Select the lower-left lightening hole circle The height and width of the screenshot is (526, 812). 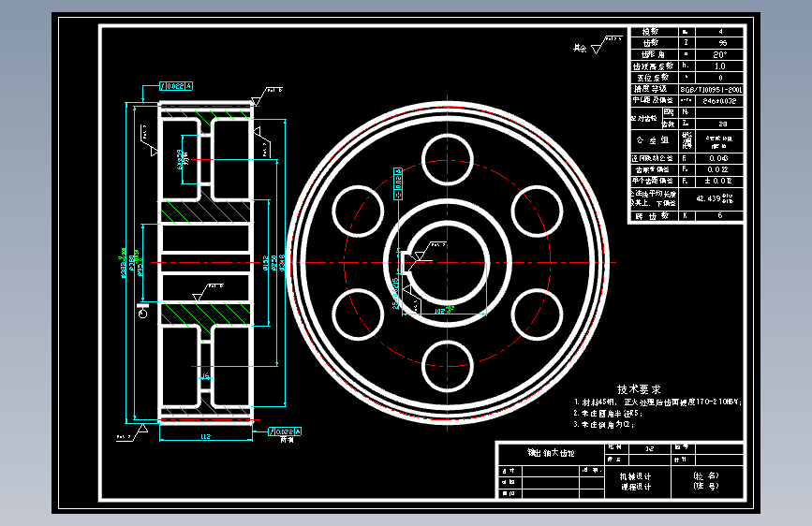pyautogui.click(x=358, y=314)
